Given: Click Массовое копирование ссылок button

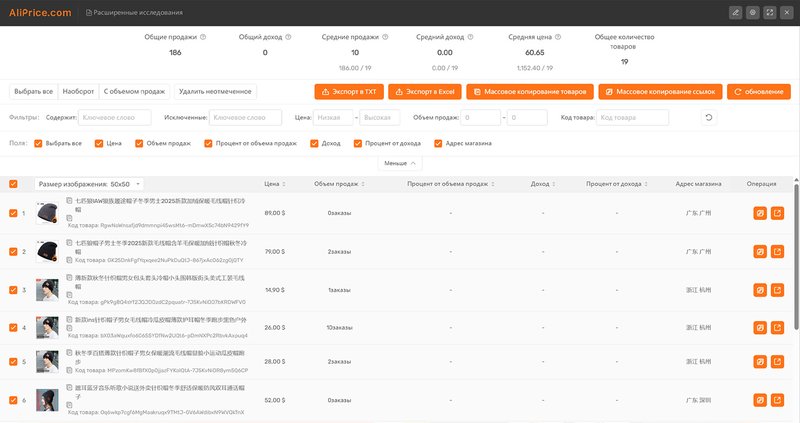Looking at the screenshot, I should point(660,92).
